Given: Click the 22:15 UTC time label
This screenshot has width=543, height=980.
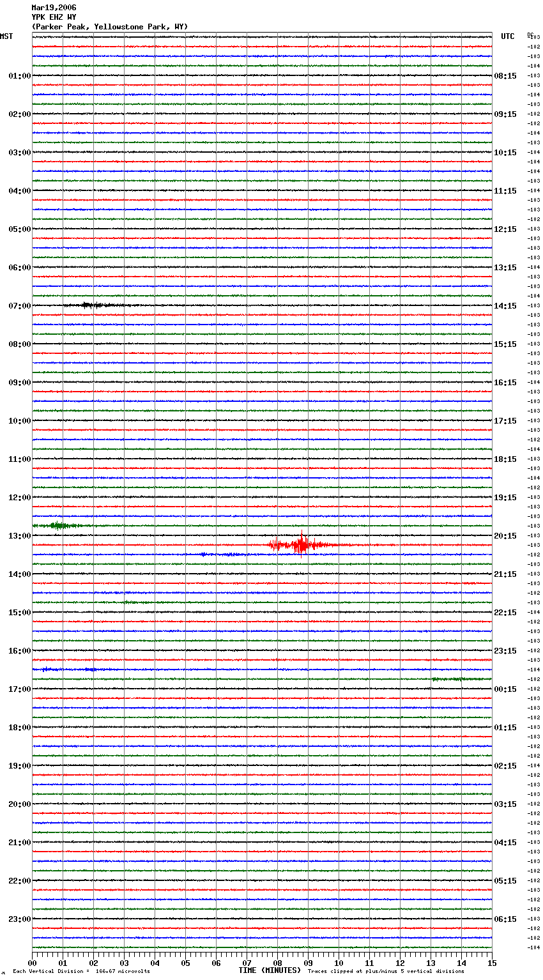Looking at the screenshot, I should click(x=505, y=613).
